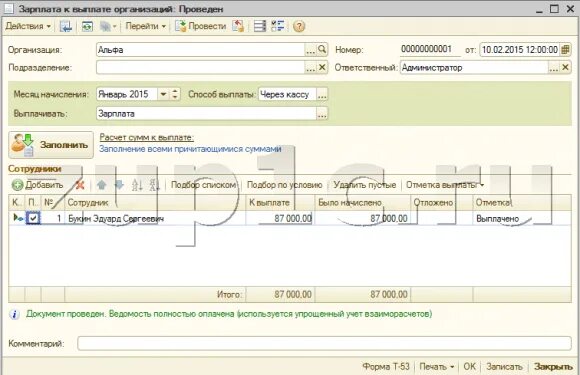The image size is (580, 375).
Task: Click the sort ascending icon
Action: [137, 185]
